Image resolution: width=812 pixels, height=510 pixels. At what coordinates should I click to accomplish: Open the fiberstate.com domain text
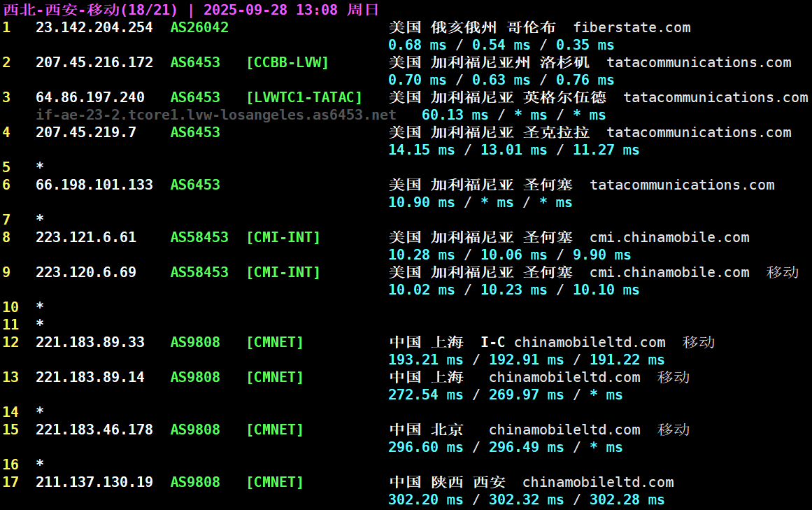pyautogui.click(x=632, y=27)
